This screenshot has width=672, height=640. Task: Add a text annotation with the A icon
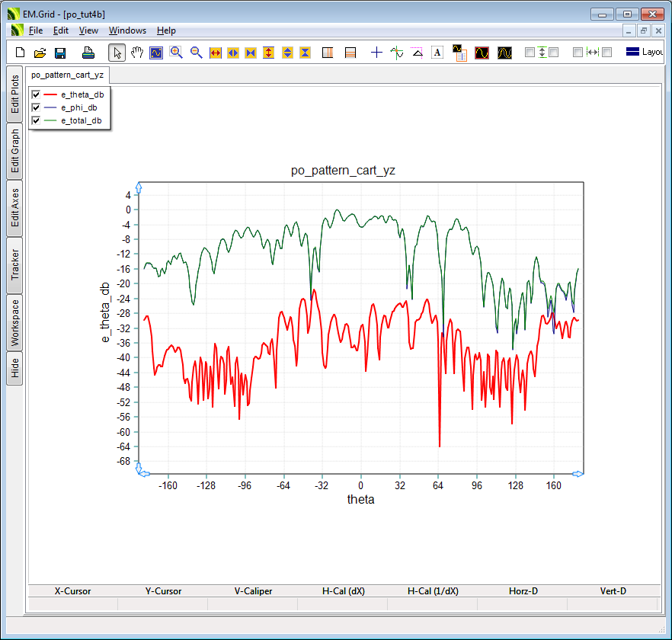tap(437, 53)
